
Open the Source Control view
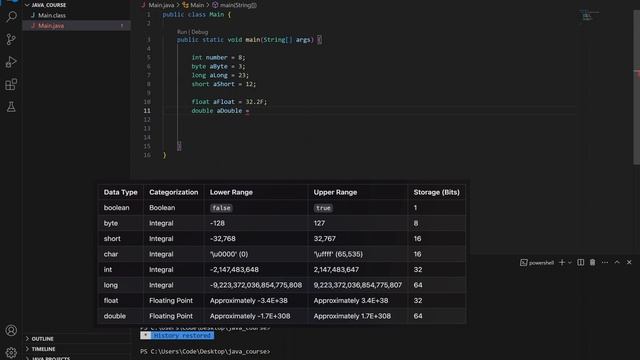11,39
